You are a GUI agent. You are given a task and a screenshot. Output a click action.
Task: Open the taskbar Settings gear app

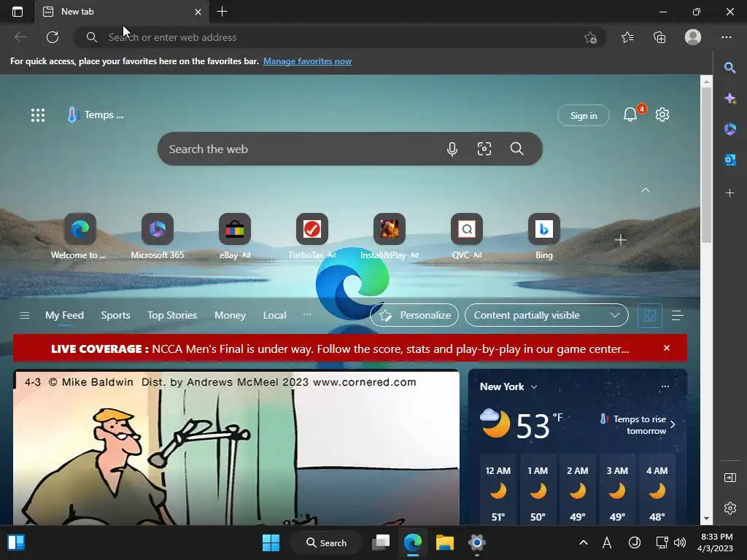click(476, 542)
